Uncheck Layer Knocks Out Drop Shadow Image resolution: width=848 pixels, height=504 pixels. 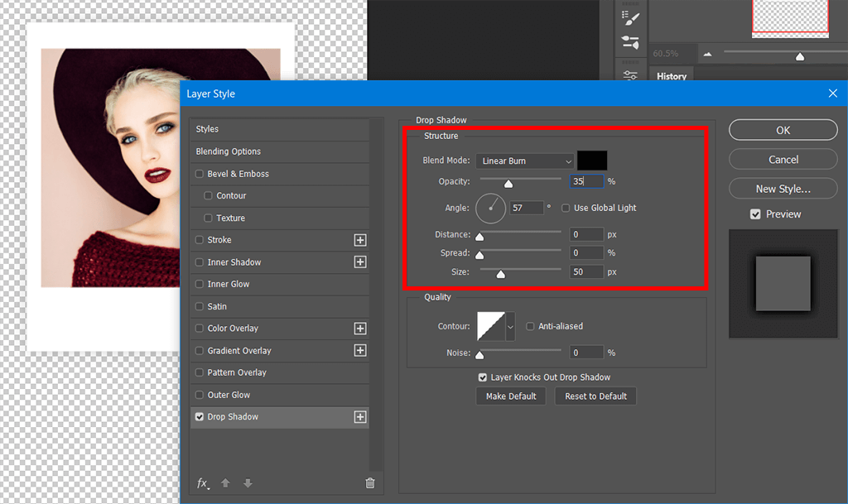(x=483, y=377)
